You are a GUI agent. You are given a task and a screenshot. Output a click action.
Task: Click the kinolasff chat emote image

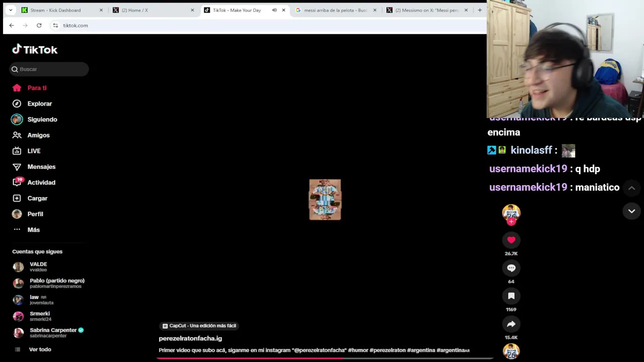click(569, 150)
